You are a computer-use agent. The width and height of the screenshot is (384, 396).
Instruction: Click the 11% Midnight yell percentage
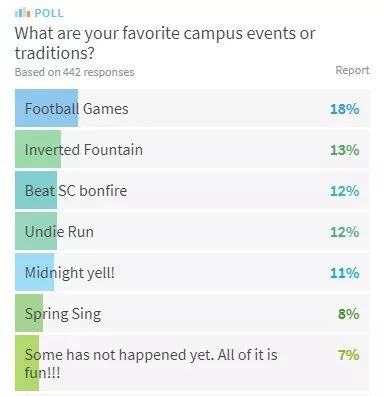point(345,273)
